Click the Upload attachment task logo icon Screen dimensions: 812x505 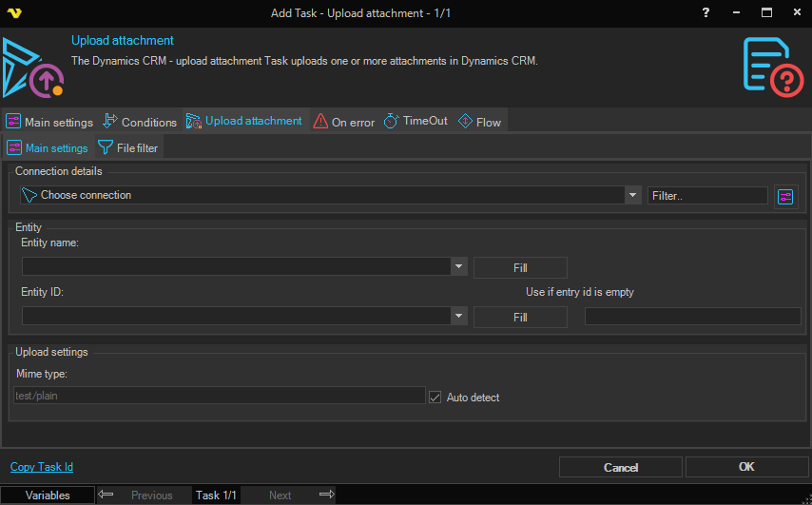(33, 68)
